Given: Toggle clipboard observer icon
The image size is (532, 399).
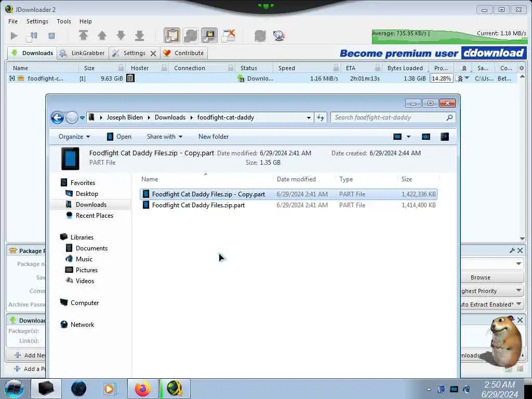Looking at the screenshot, I should (x=172, y=35).
